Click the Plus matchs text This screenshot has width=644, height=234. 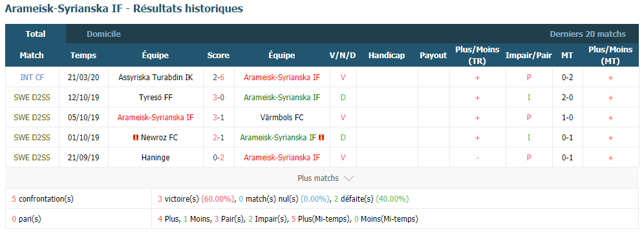(318, 178)
